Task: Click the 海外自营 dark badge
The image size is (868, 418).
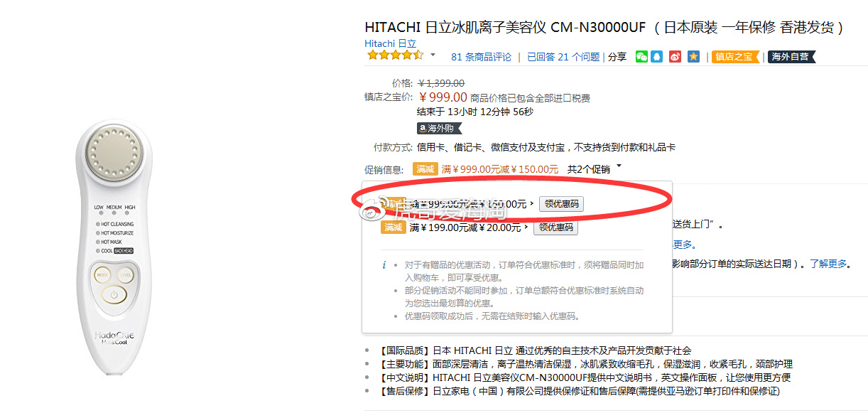Action: [791, 57]
